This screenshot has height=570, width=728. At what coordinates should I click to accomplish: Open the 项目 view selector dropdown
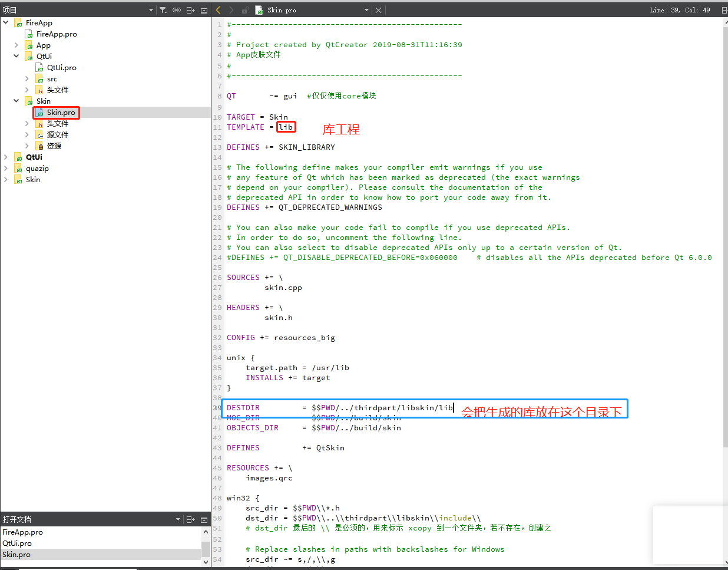(151, 10)
